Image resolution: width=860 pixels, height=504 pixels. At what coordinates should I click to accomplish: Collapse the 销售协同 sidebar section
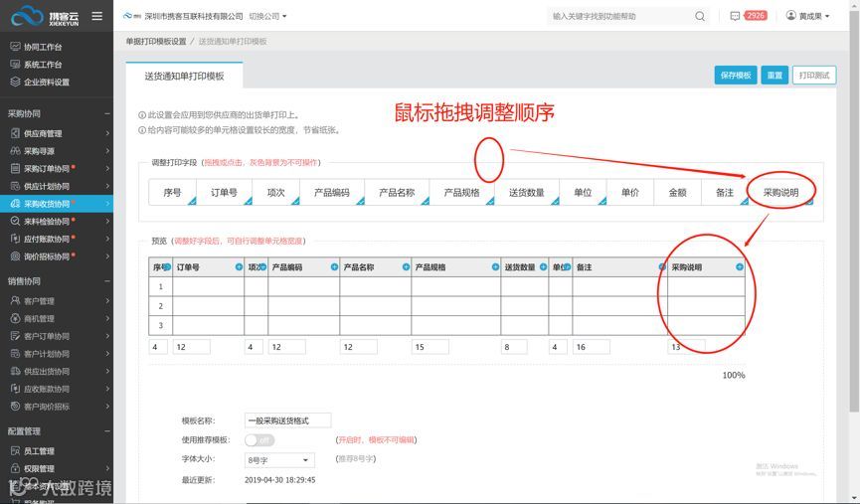(x=107, y=280)
